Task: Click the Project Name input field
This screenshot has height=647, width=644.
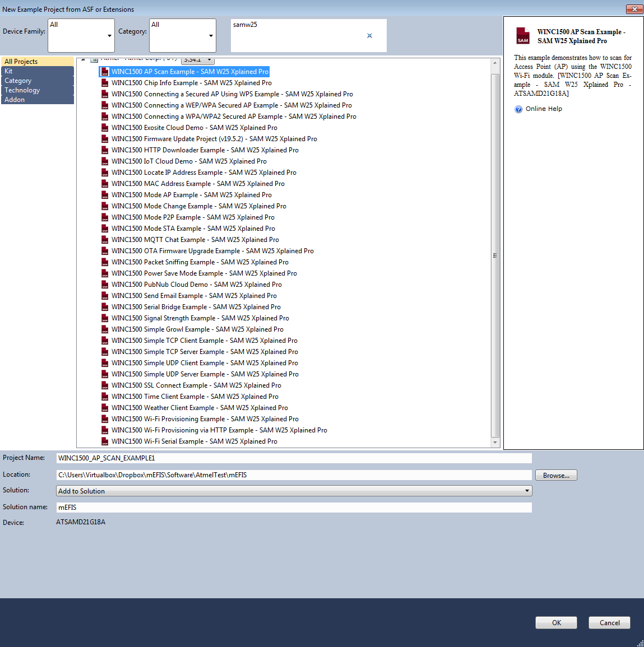Action: coord(294,458)
